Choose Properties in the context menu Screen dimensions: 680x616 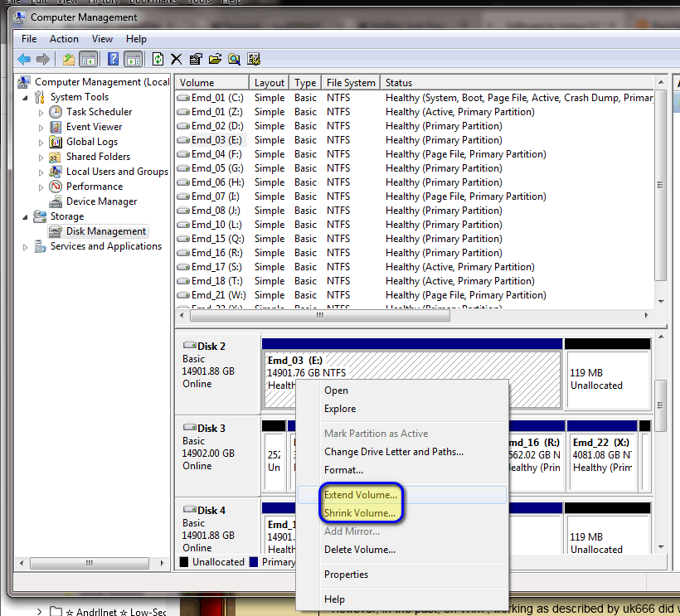coord(402,575)
